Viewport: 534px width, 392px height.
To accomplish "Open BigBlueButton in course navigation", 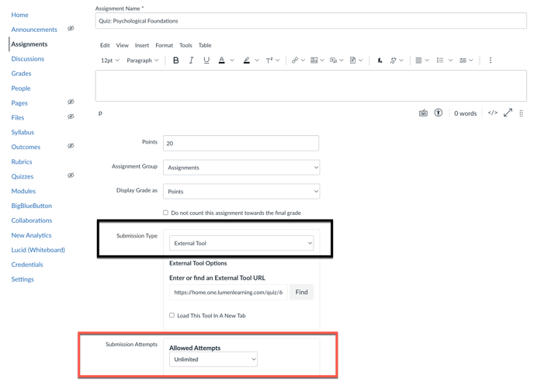I will pyautogui.click(x=32, y=206).
